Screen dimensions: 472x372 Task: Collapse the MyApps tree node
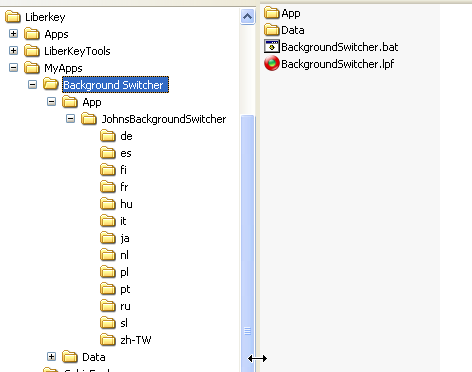pos(13,68)
